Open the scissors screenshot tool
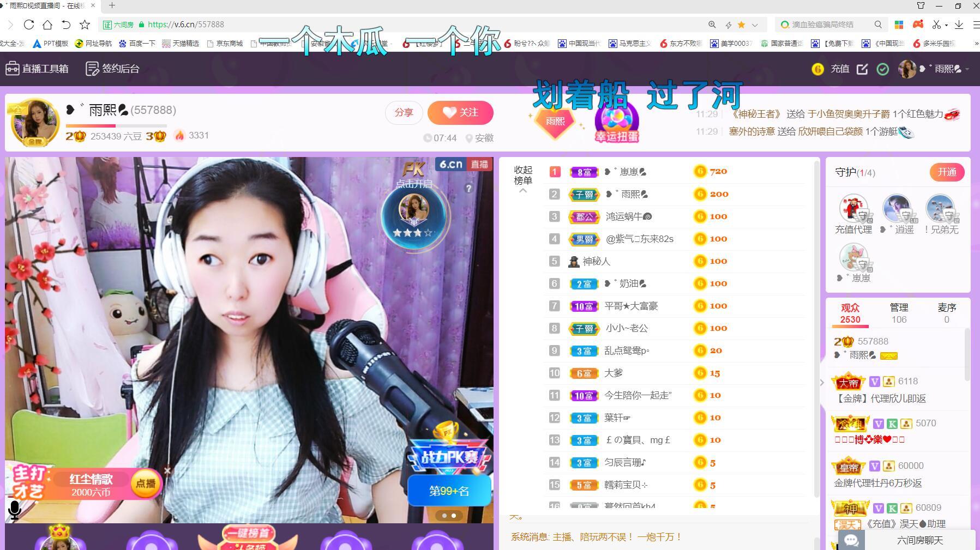 point(936,25)
